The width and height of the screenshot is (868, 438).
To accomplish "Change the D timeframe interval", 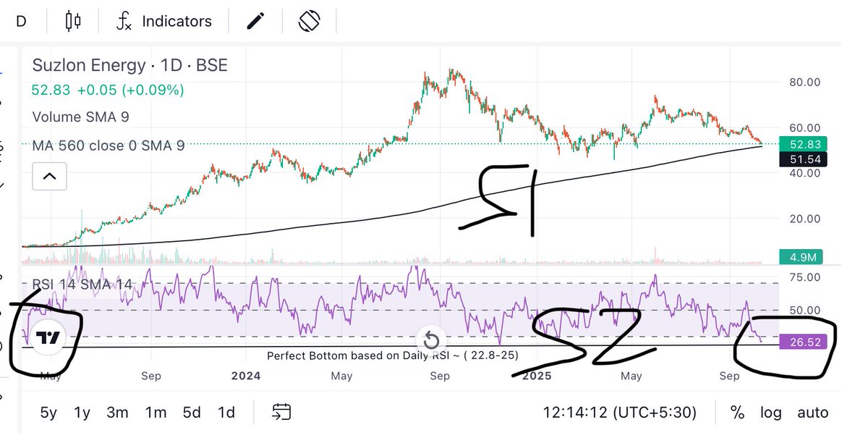I will 21,21.
